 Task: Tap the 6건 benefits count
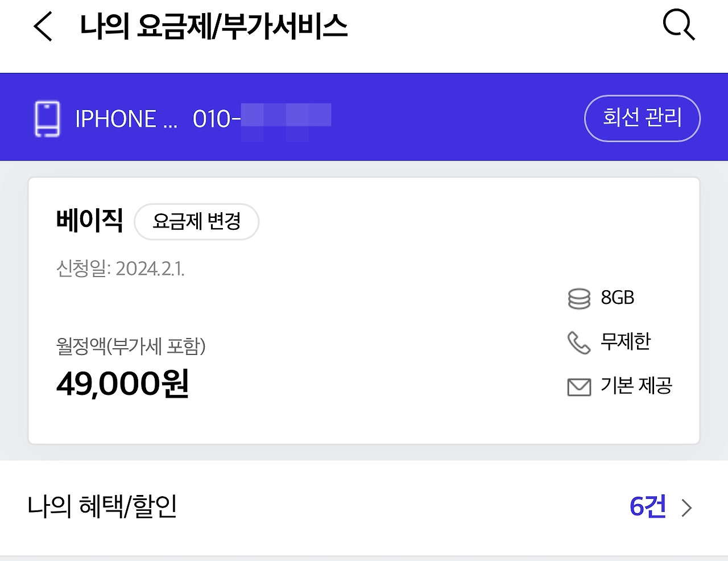(648, 506)
